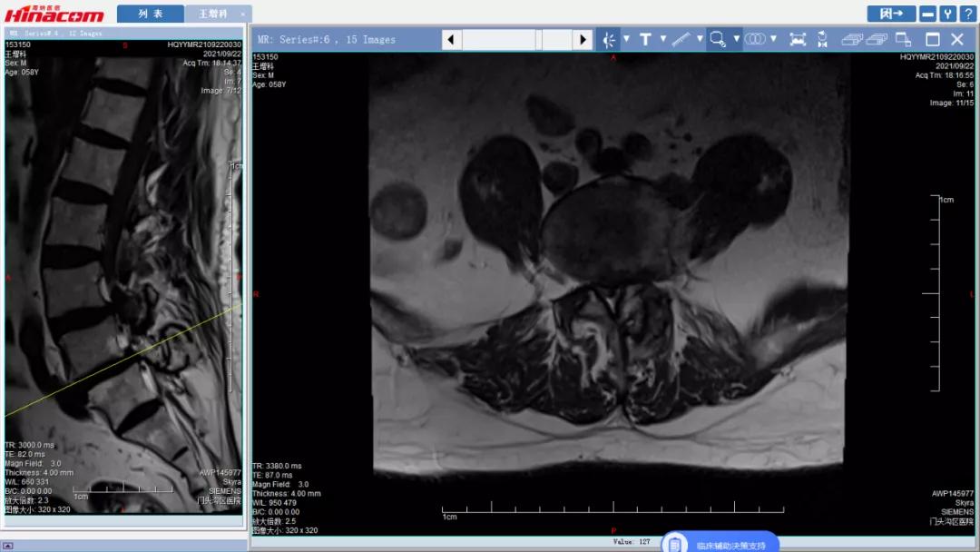Expand the text annotation tool dropdown

(x=663, y=39)
